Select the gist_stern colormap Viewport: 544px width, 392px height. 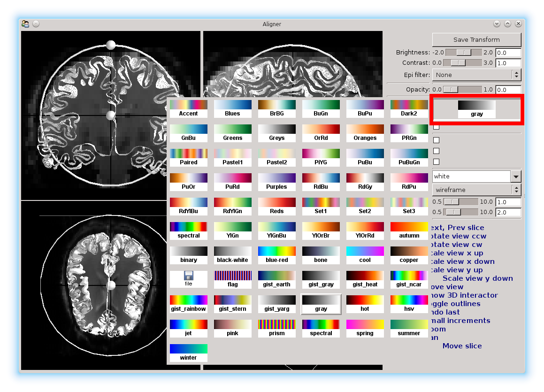click(232, 304)
